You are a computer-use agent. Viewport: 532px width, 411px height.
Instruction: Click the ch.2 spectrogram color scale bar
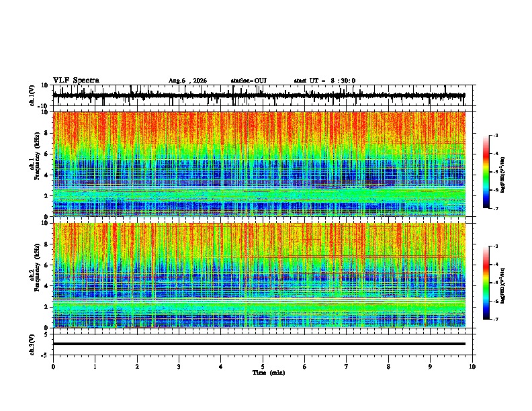coord(486,283)
